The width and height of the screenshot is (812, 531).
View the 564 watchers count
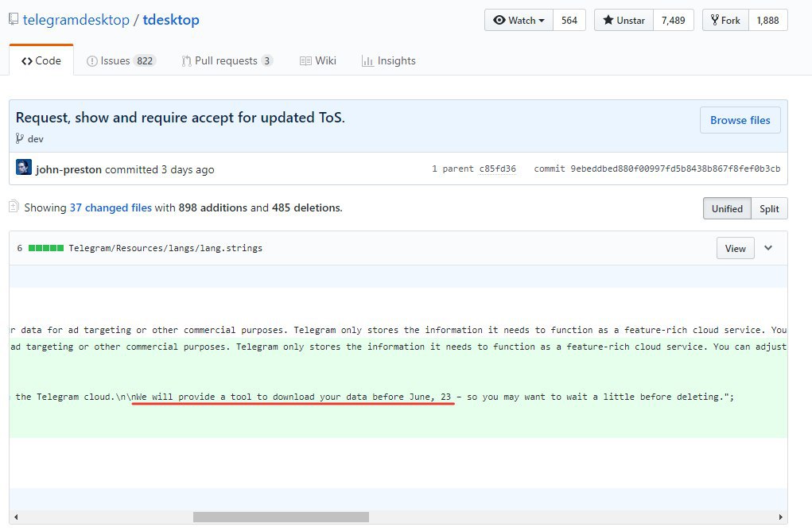click(x=569, y=20)
